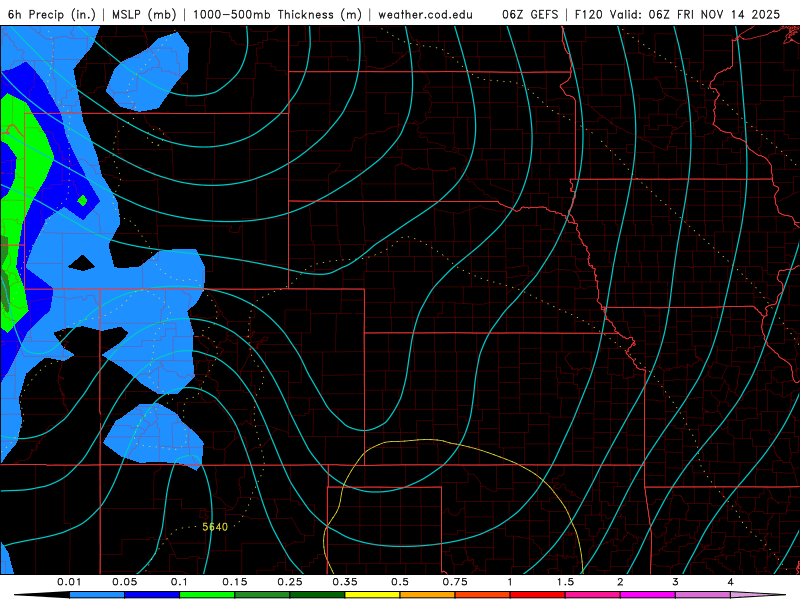
Task: Click the '2' color scale value
Action: tap(620, 582)
